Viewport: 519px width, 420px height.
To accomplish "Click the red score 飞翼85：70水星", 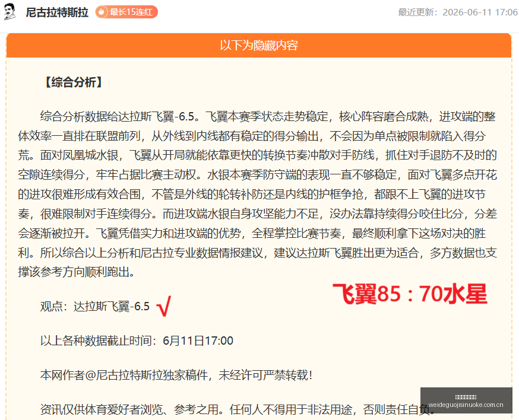I will coord(410,294).
